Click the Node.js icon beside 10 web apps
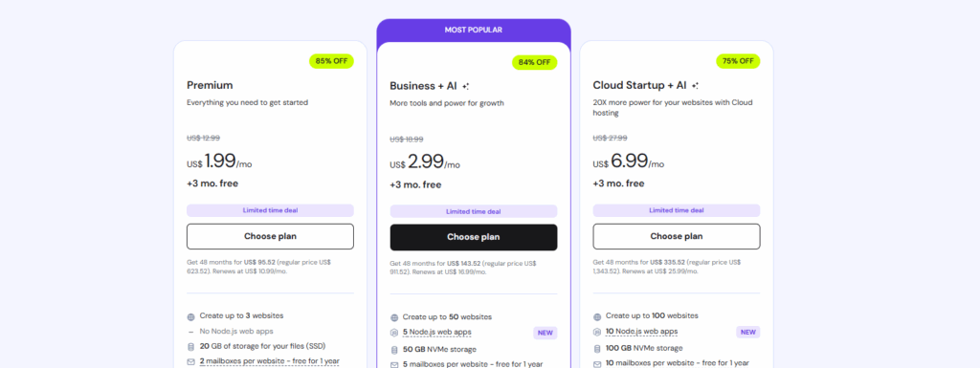 (x=597, y=332)
